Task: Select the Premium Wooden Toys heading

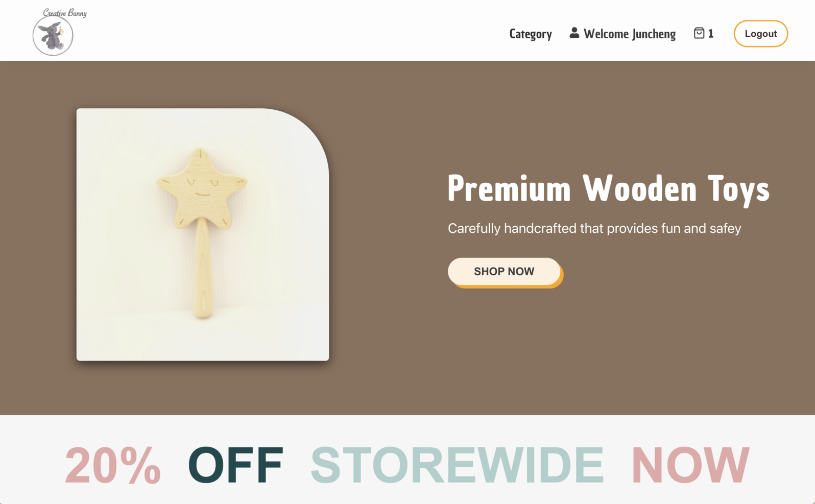Action: coord(608,188)
